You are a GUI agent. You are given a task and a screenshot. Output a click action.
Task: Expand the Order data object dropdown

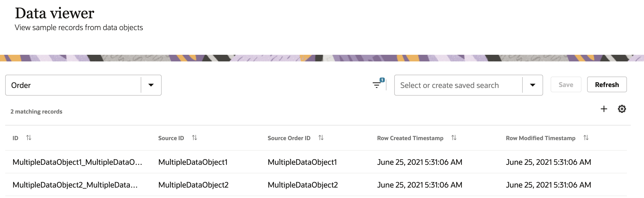[151, 85]
